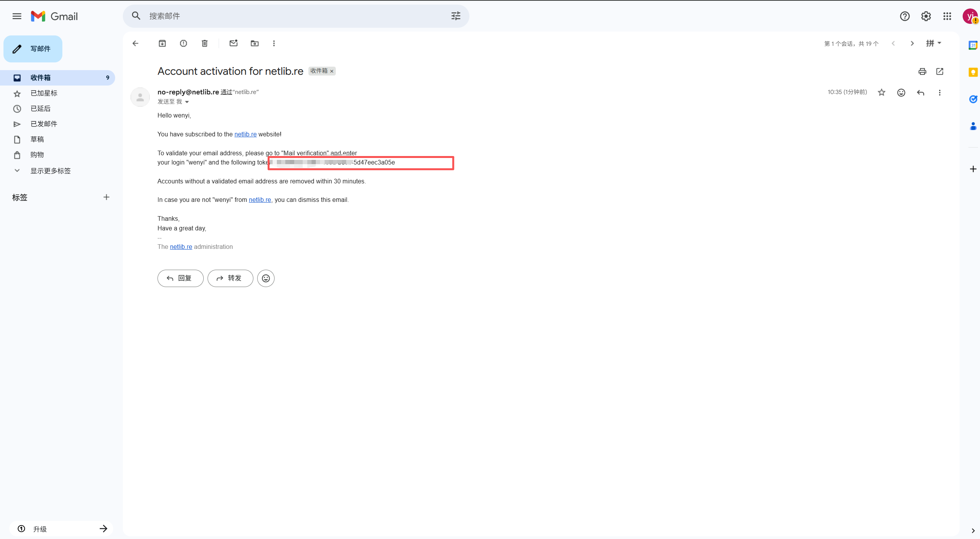This screenshot has height=539, width=980.
Task: Open Google Tasks side panel
Action: point(973,99)
